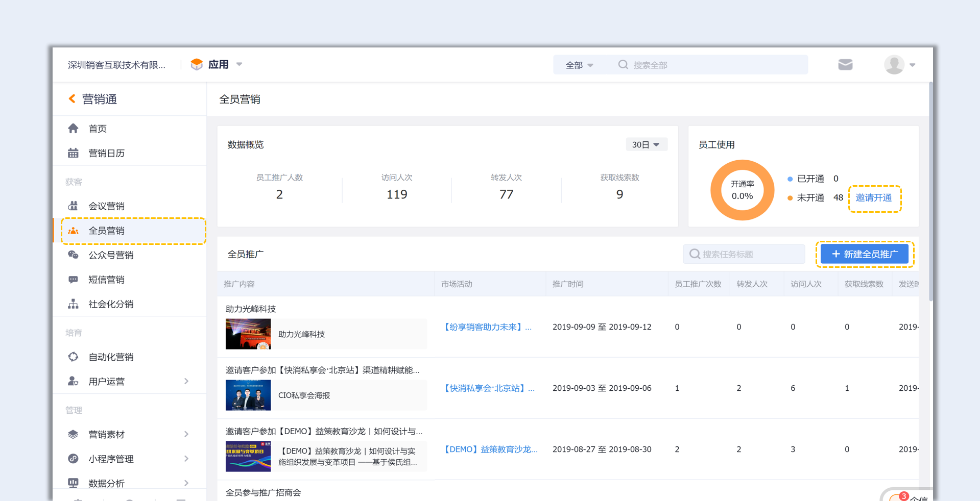Viewport: 980px width, 501px height.
Task: Open the account dropdown arrow beside avatar
Action: (x=913, y=65)
